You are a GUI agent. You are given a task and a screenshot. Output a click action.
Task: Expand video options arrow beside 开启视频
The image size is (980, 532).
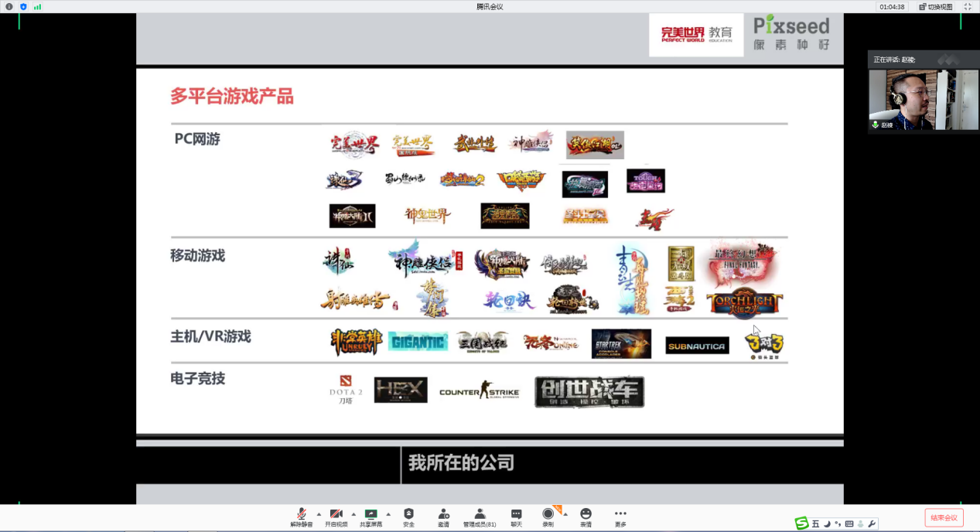point(353,513)
